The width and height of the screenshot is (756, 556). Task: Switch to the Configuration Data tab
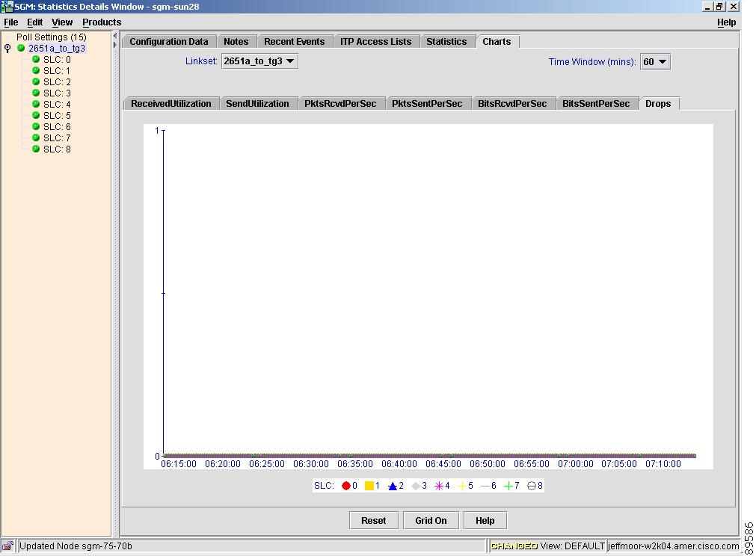pos(169,41)
